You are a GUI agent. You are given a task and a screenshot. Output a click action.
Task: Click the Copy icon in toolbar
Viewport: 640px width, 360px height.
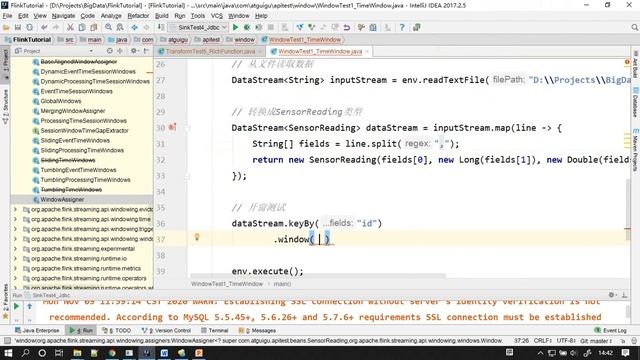82,27
